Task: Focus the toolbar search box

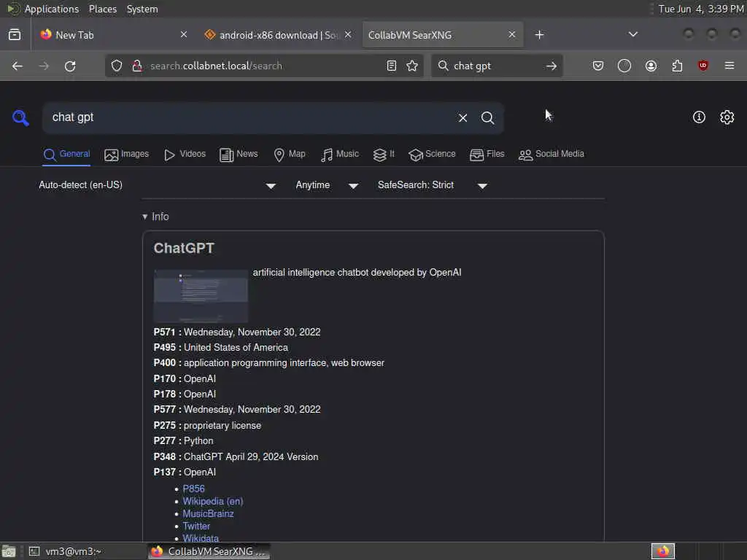Action: click(495, 66)
